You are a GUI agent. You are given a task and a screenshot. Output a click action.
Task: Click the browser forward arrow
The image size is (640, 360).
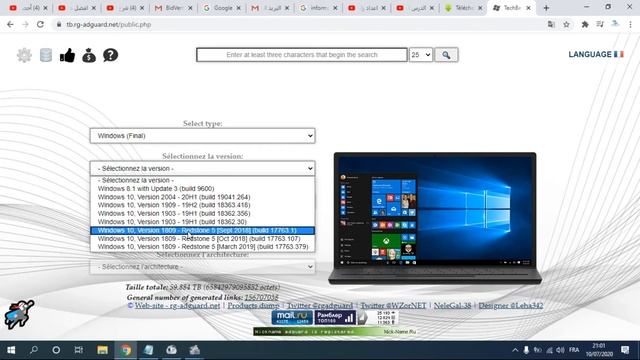(x=25, y=24)
